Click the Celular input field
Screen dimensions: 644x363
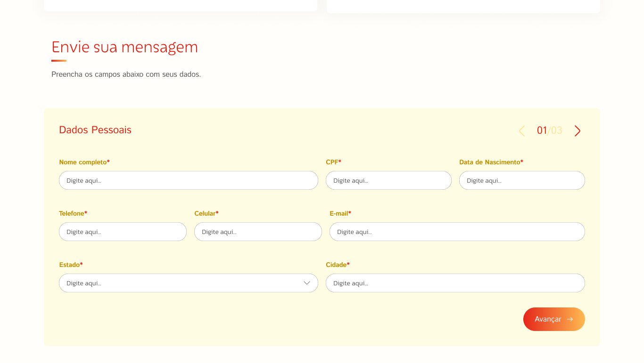coord(258,232)
